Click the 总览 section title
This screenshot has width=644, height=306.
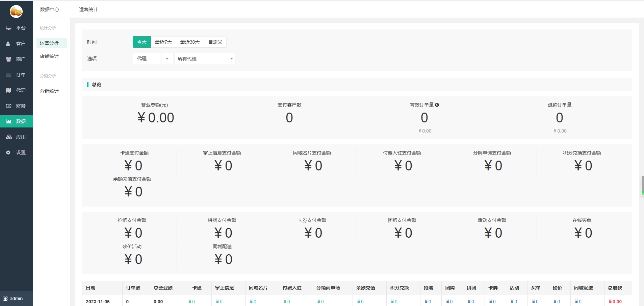click(x=97, y=85)
